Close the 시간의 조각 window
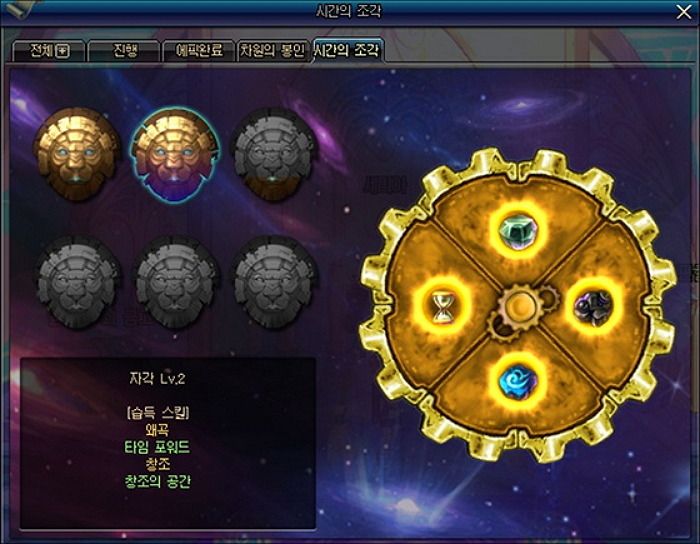 tap(683, 12)
